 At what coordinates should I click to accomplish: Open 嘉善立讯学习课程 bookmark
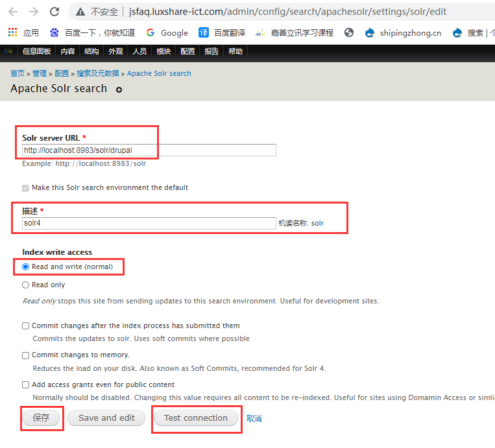(295, 33)
